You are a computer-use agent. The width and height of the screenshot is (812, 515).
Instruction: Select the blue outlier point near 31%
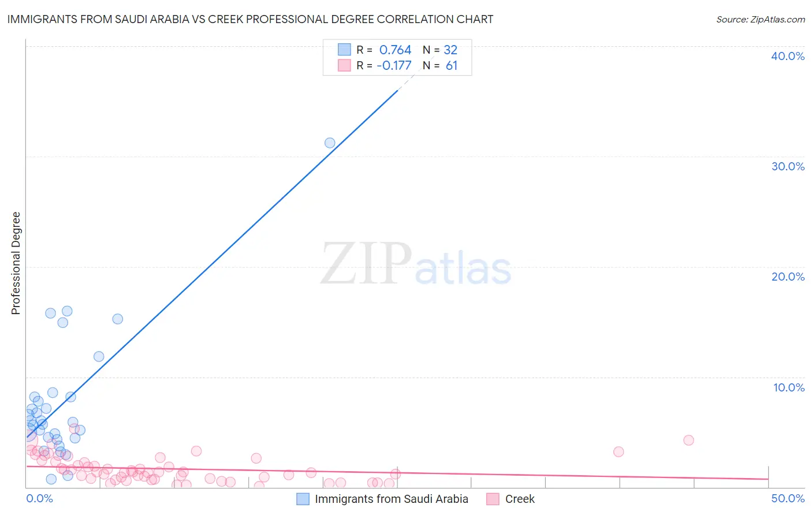pos(330,143)
